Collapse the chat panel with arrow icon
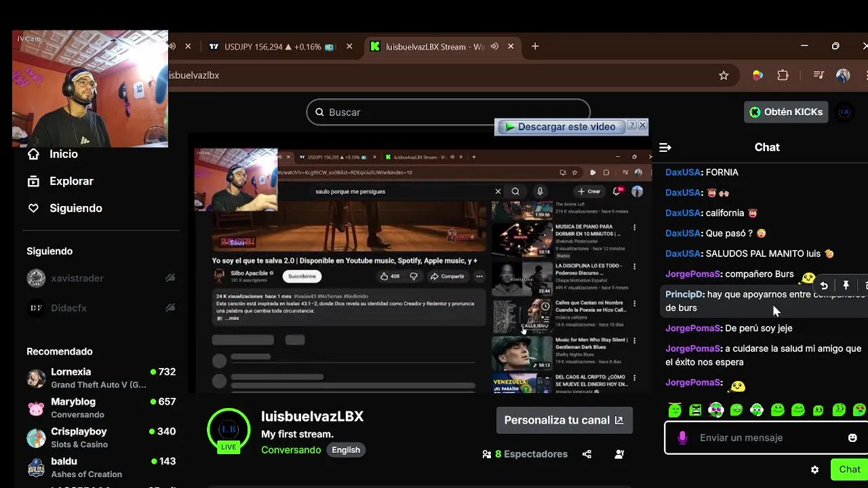The width and height of the screenshot is (868, 488). coord(665,147)
